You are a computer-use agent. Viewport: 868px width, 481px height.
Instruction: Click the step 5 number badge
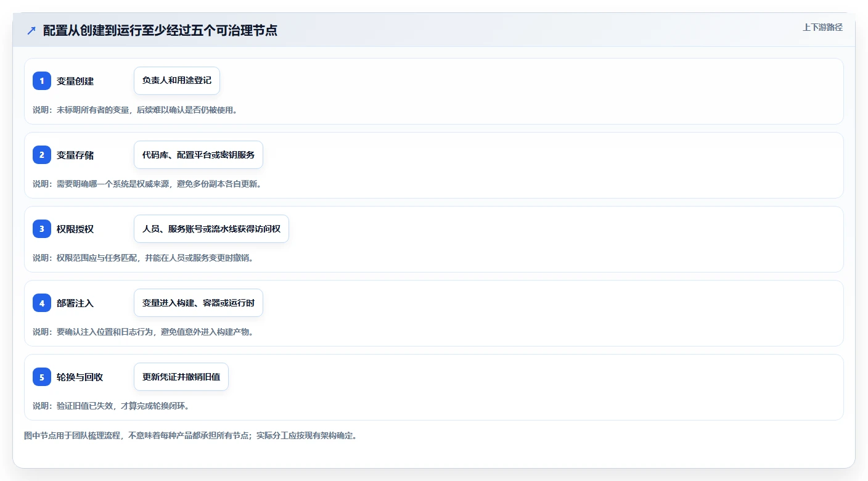tap(42, 377)
